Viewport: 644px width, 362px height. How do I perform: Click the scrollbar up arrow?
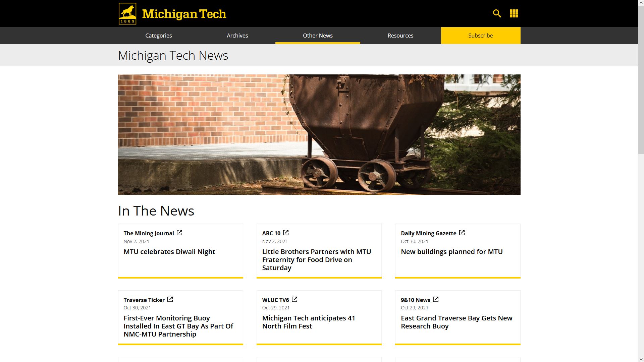[x=641, y=3]
